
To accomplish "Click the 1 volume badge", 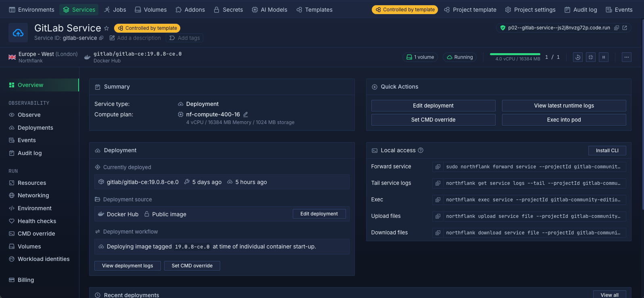I will [x=420, y=57].
